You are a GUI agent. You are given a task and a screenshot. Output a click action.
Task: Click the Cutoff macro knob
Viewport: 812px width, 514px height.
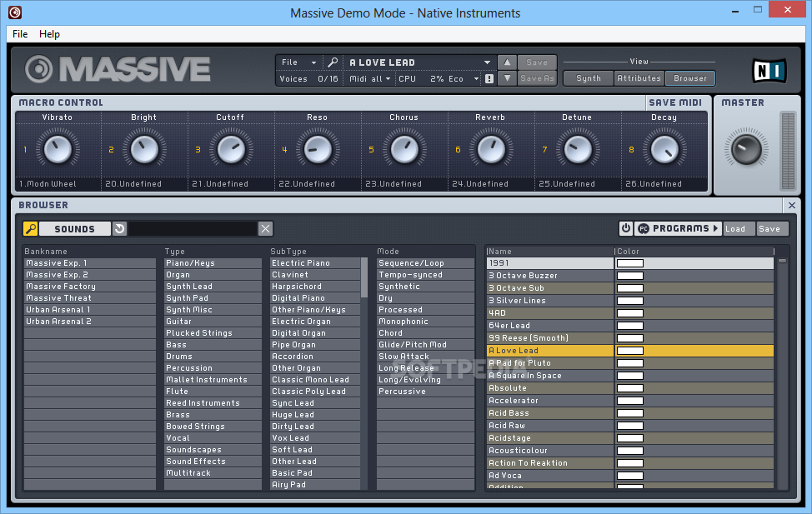[231, 150]
